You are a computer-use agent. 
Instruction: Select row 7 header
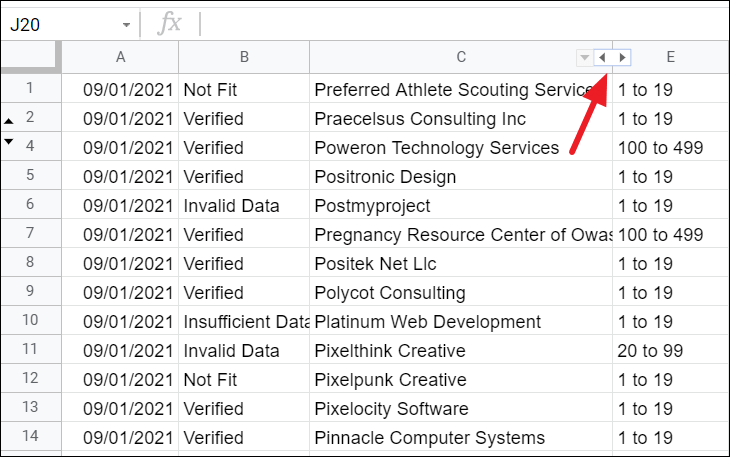[31, 233]
